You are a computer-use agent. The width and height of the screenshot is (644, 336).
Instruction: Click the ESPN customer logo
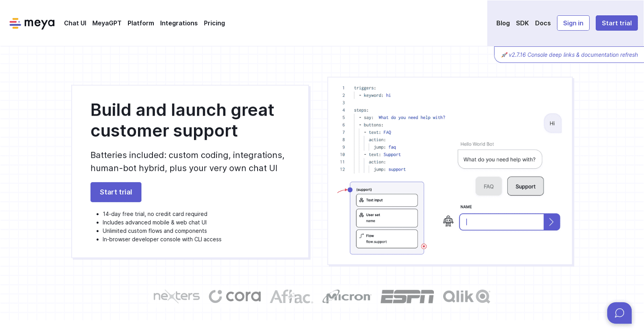click(407, 297)
